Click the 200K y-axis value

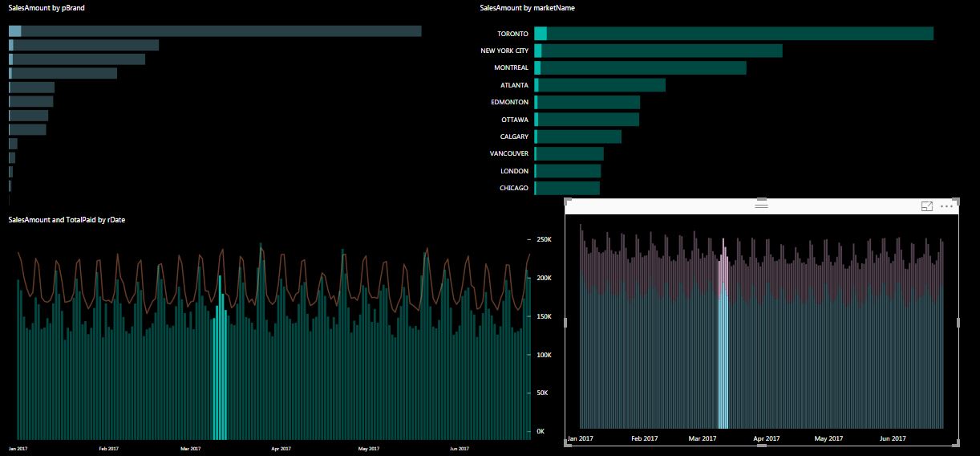click(x=545, y=278)
